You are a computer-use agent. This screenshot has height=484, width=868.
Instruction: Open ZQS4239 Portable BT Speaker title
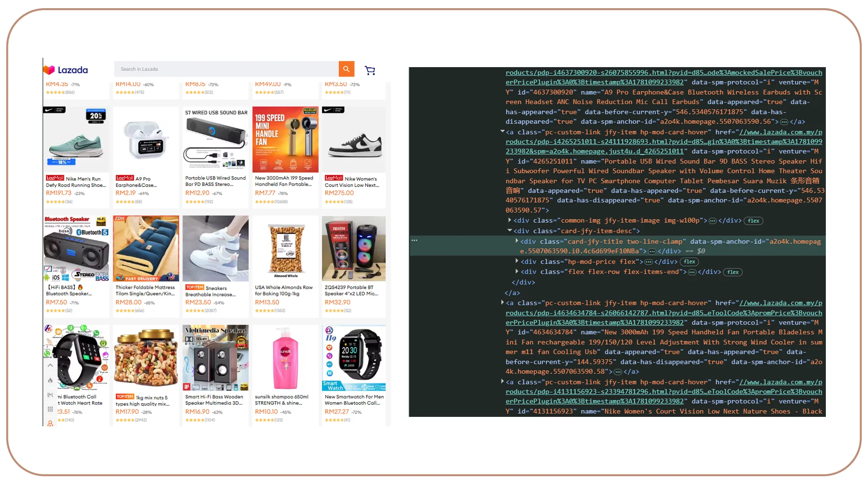[x=351, y=291]
